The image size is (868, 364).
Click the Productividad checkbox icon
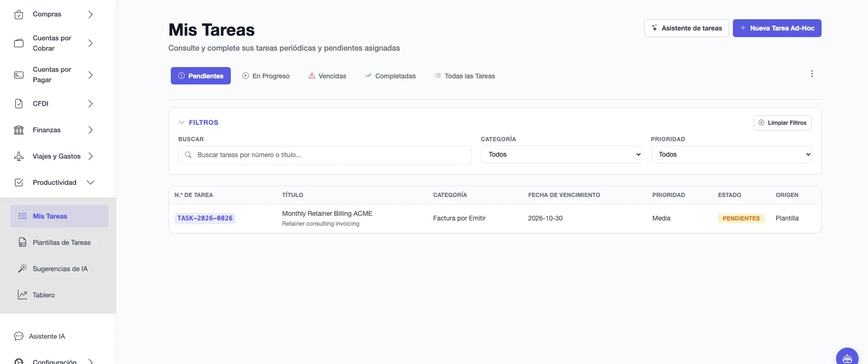[x=19, y=182]
